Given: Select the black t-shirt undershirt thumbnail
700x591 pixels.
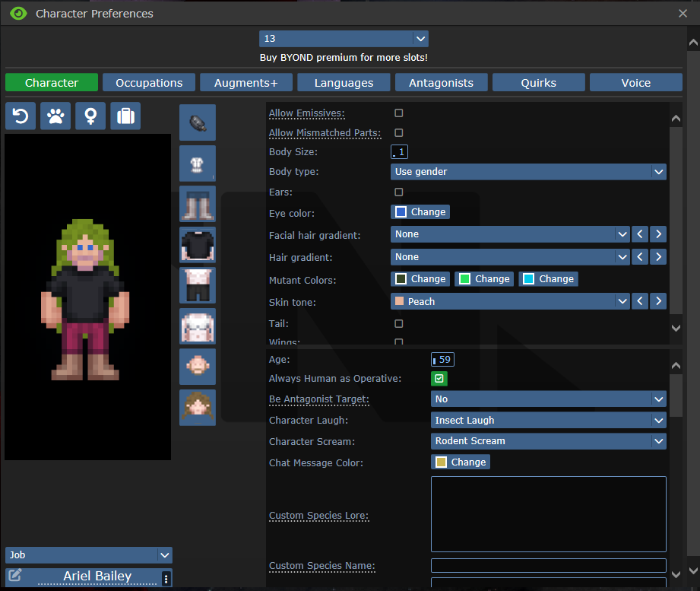Looking at the screenshot, I should [x=198, y=245].
